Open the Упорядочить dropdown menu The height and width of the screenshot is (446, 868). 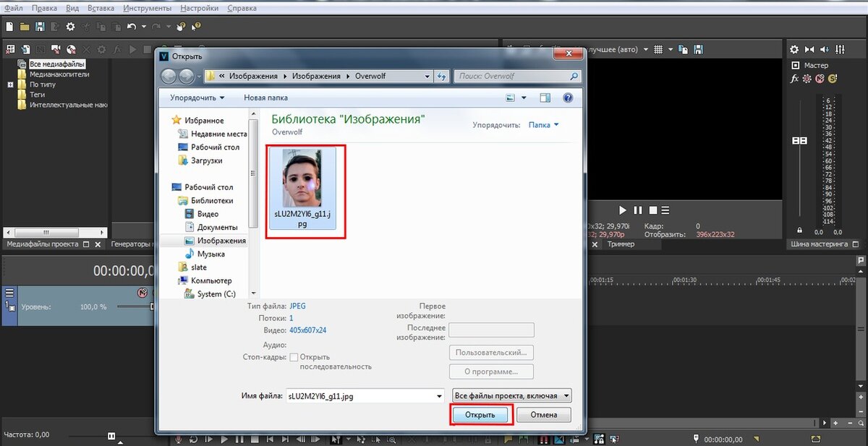197,98
